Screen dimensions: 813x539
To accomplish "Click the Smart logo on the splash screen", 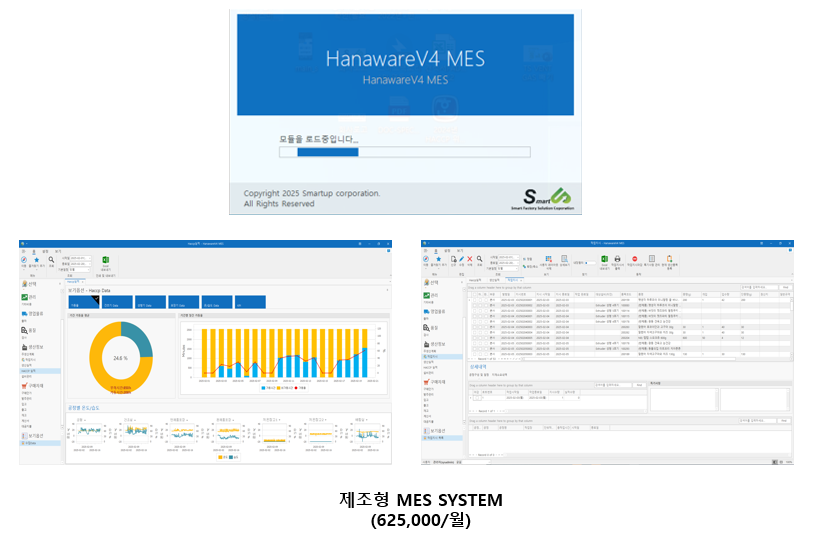I will [543, 198].
